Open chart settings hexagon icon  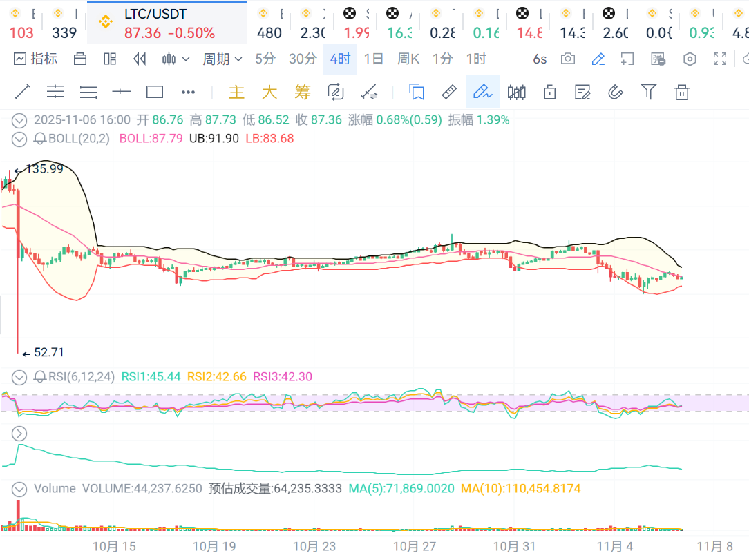(690, 59)
